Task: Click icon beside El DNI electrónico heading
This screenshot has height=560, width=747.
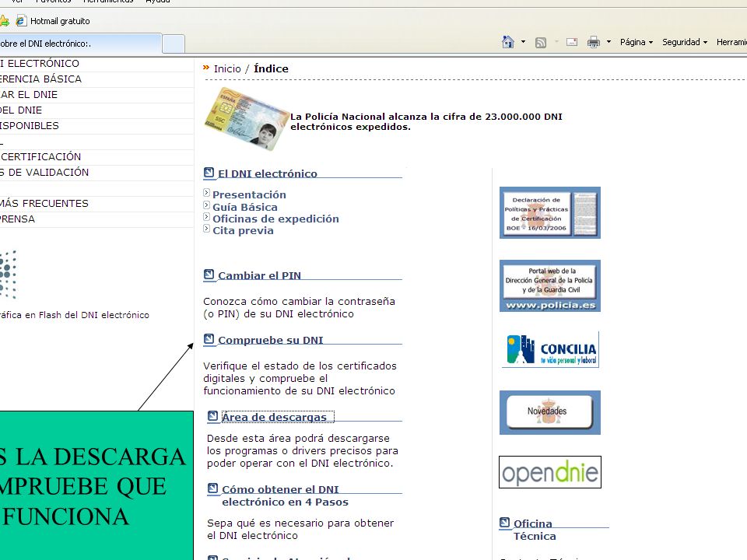Action: [x=209, y=173]
